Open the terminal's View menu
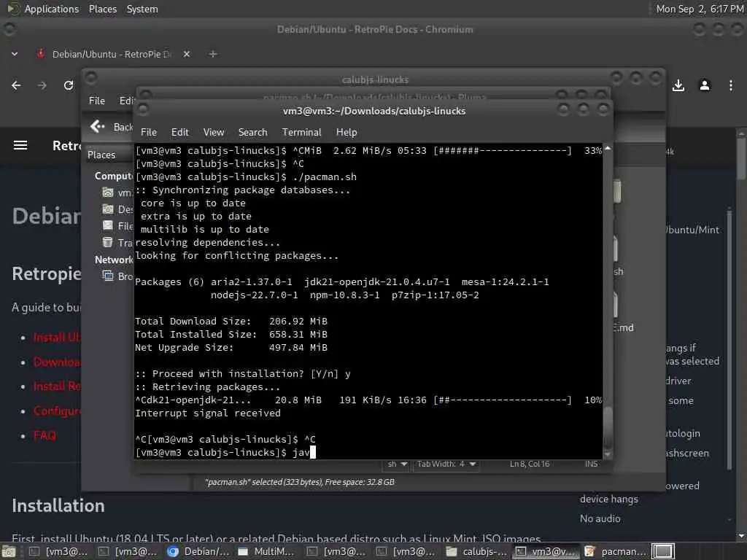Viewport: 747px width, 560px height. coord(214,133)
